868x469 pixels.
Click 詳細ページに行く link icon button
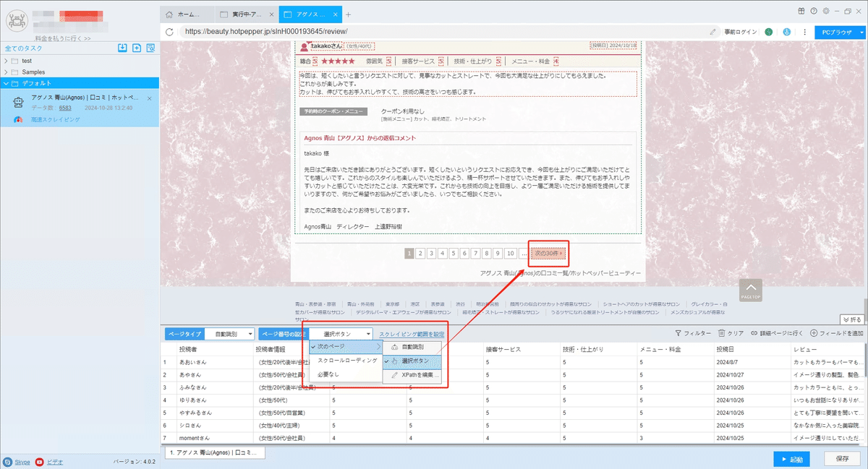(777, 333)
